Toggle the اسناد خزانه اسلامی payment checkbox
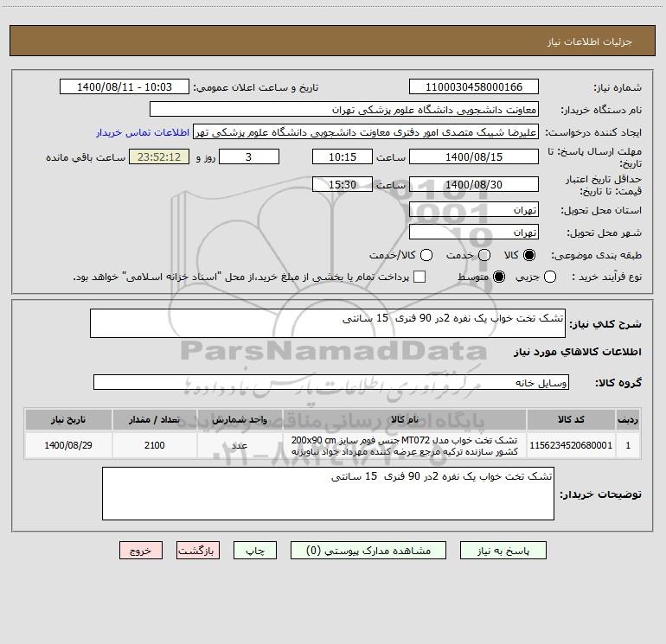This screenshot has width=666, height=644. point(419,277)
